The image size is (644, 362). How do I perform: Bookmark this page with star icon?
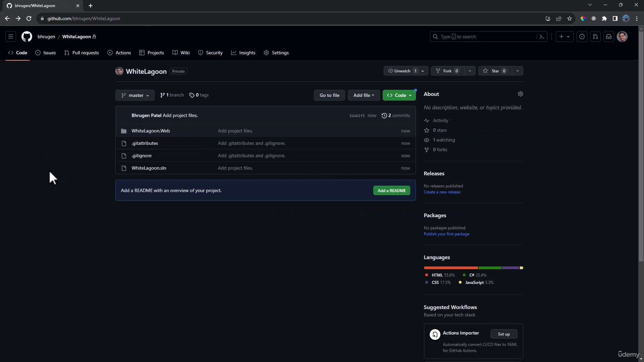[x=570, y=18]
